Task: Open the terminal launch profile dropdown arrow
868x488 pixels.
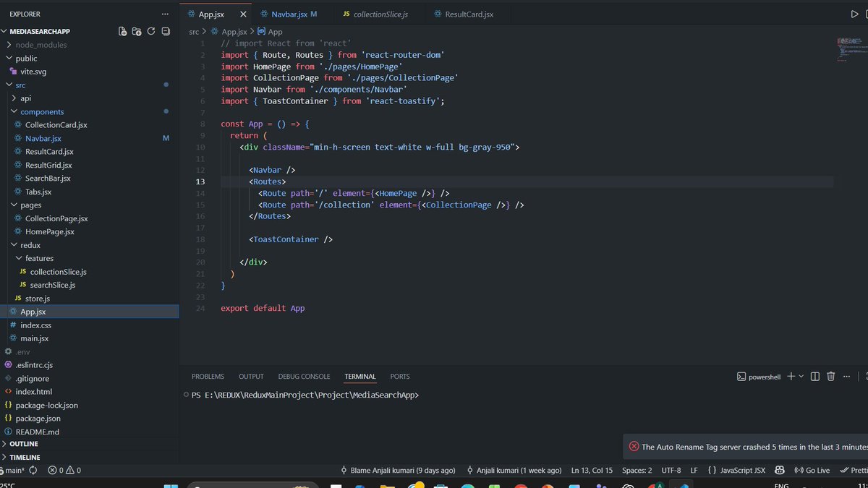Action: pyautogui.click(x=801, y=376)
